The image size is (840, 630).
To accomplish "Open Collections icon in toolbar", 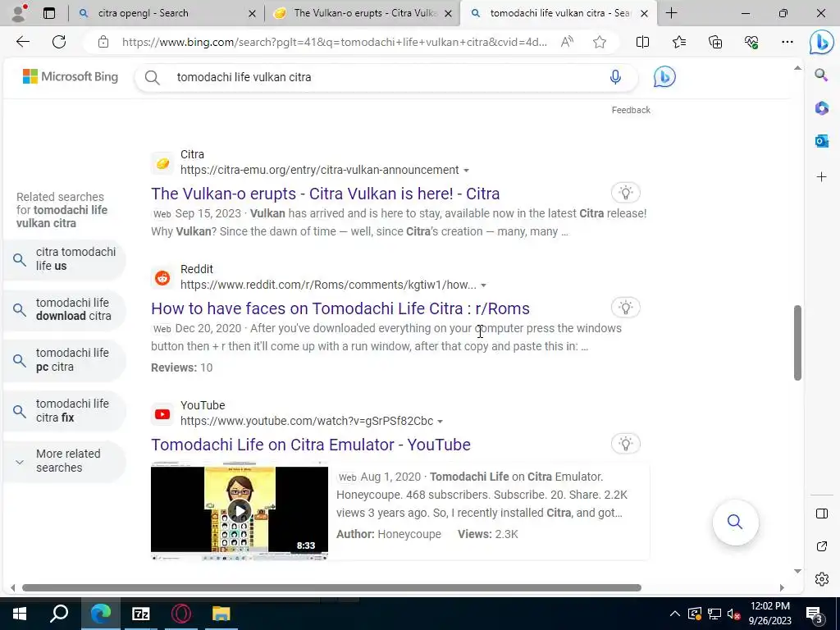I will coord(715,42).
